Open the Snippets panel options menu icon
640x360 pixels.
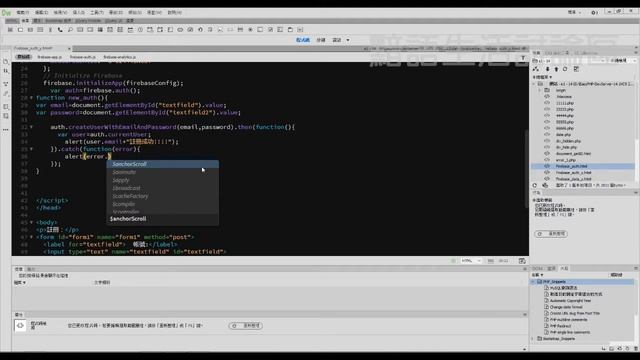[x=636, y=268]
